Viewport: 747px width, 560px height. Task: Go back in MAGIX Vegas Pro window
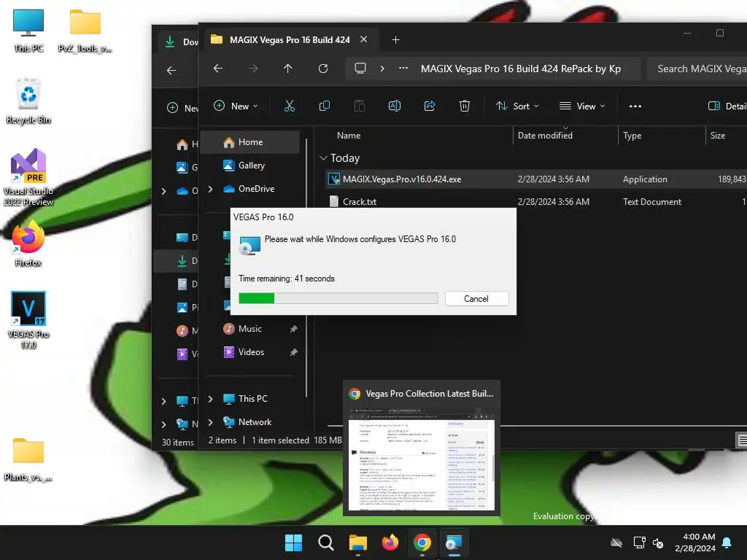click(x=218, y=69)
